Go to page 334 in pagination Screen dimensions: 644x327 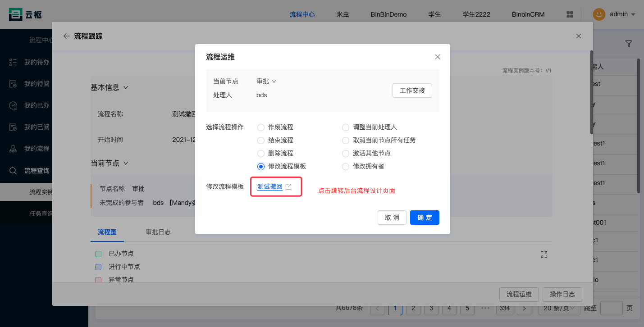click(x=504, y=309)
